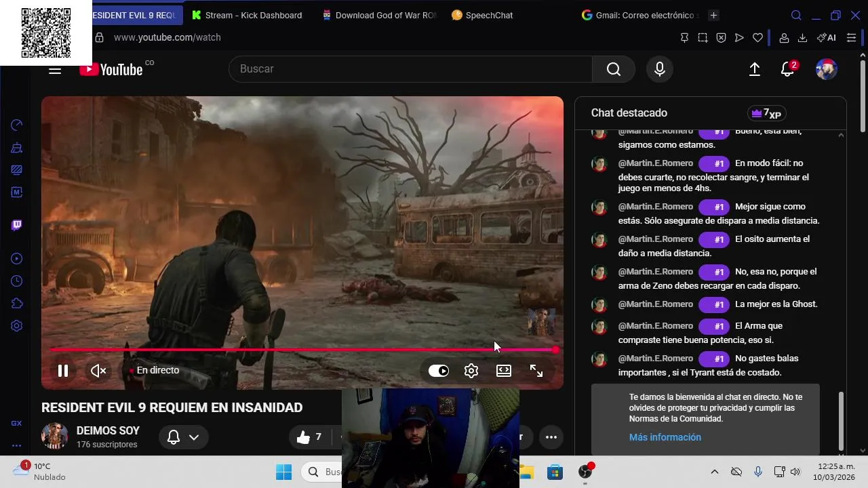Open the sidebar player icon
The width and height of the screenshot is (868, 488).
pos(17,259)
